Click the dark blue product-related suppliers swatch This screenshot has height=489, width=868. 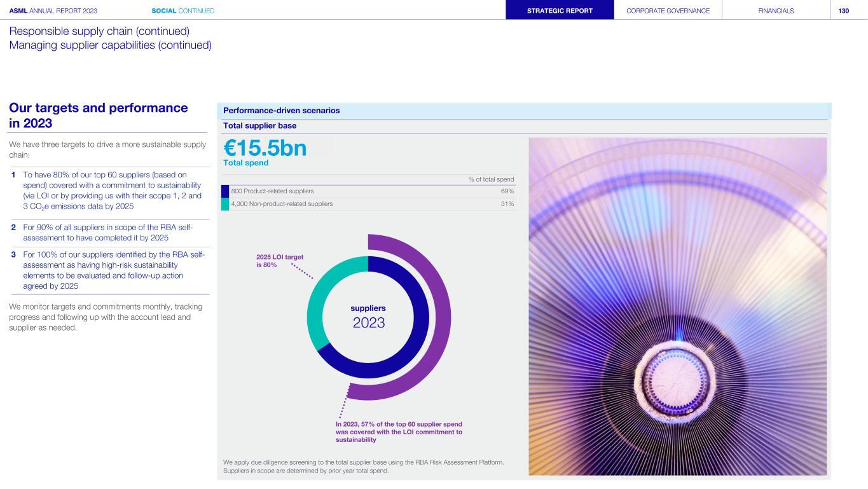[x=225, y=191]
